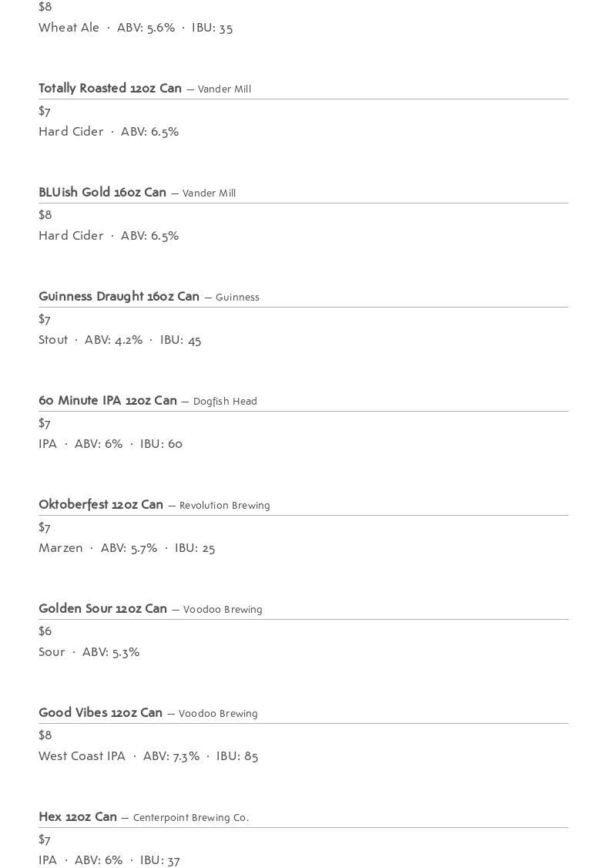Click the West Coast IPA style text
607x868 pixels.
[x=82, y=756]
